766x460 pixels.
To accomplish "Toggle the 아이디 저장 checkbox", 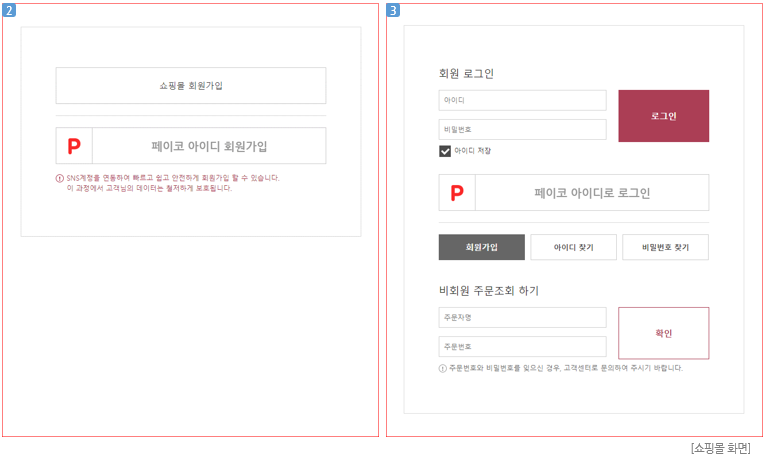I will point(445,151).
